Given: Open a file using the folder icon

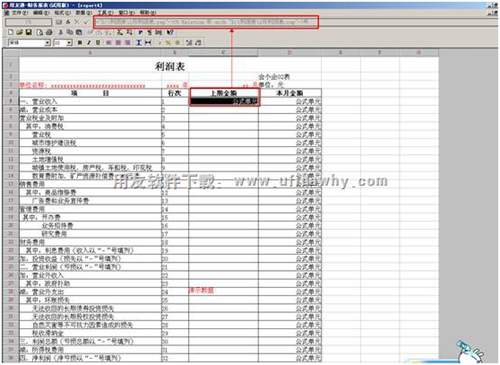Looking at the screenshot, I should pos(19,32).
